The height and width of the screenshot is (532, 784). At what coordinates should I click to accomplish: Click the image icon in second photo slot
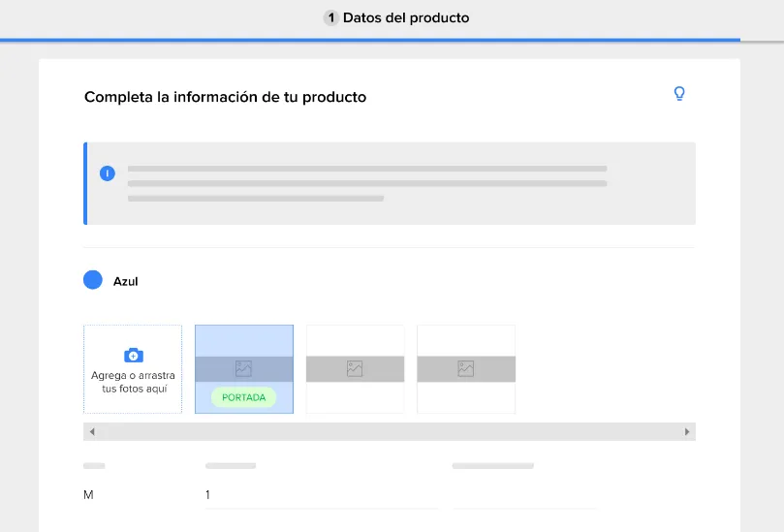coord(355,369)
